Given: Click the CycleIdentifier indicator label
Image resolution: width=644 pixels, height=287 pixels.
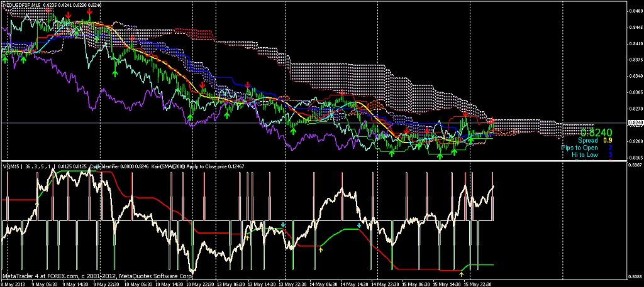Looking at the screenshot, I should pos(103,166).
